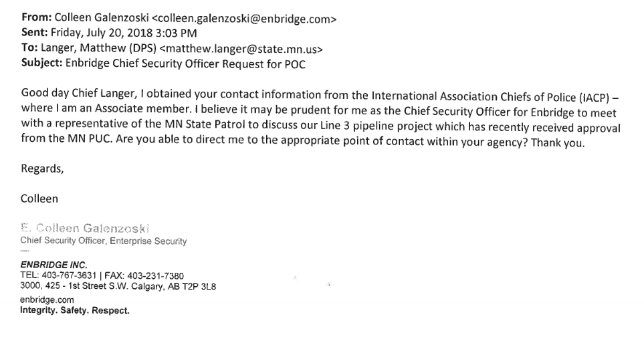Click the Calgary street address line
Viewport: 644px width, 343px height.
[118, 287]
